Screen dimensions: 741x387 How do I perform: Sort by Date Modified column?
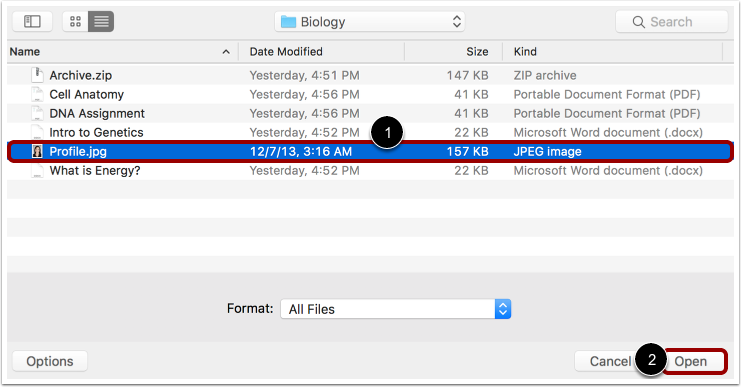coord(286,52)
